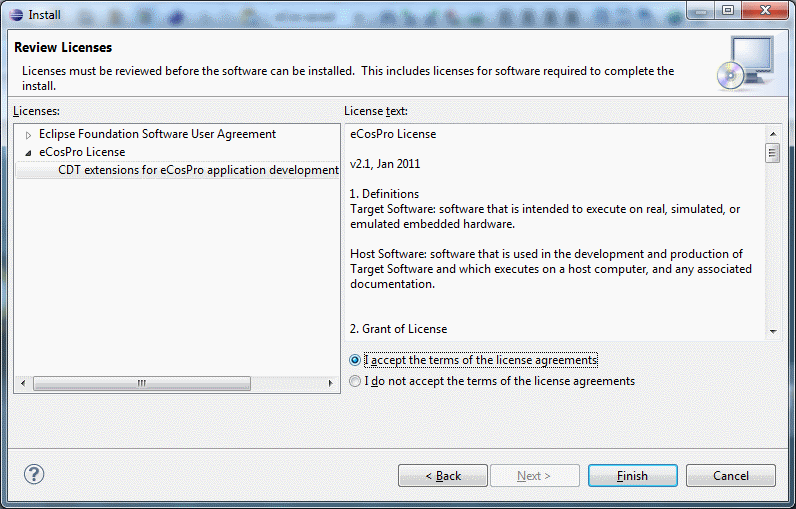Image resolution: width=796 pixels, height=509 pixels.
Task: Click the Finish button
Action: 632,476
